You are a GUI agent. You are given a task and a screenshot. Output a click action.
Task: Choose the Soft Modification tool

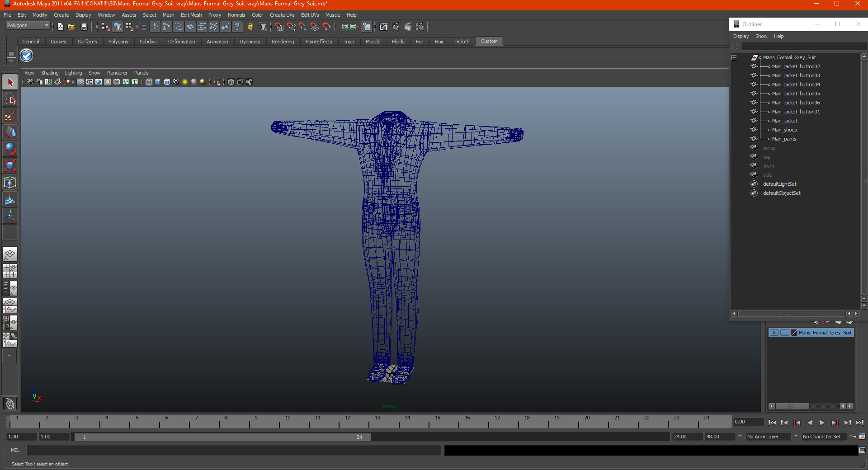coord(10,199)
